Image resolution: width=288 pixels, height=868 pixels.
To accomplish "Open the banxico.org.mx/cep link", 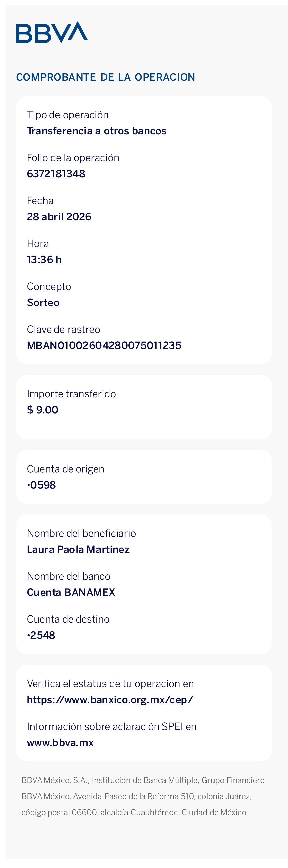I will click(x=110, y=700).
